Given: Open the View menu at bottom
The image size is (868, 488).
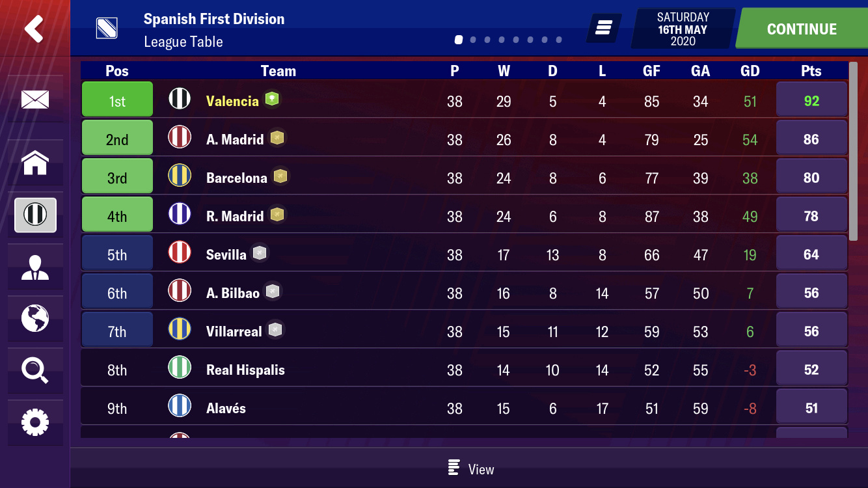Looking at the screenshot, I should (470, 469).
